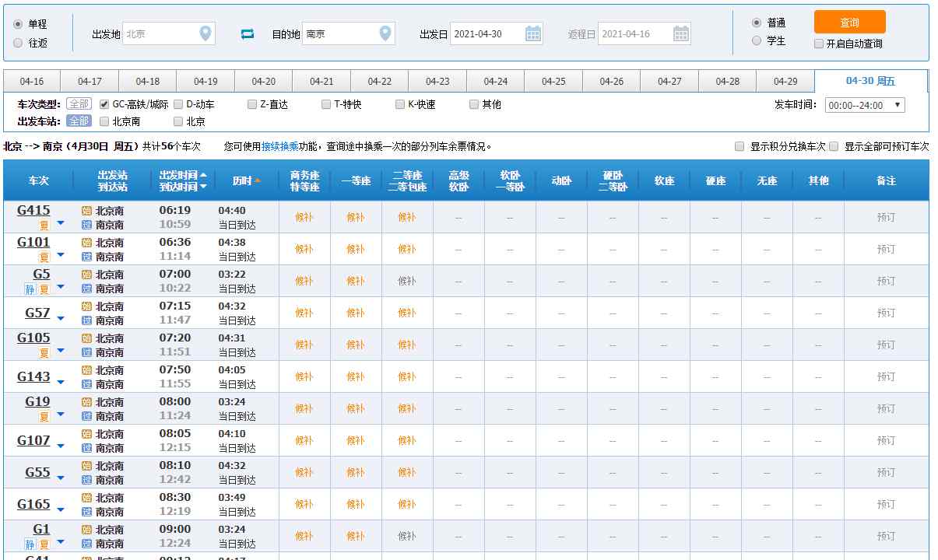Click the swap stations arrows icon
Image resolution: width=938 pixels, height=560 pixels.
pos(248,33)
